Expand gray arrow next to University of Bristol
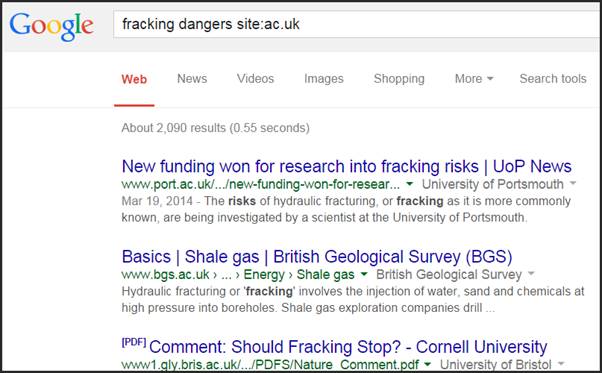The image size is (602, 373). (x=561, y=363)
